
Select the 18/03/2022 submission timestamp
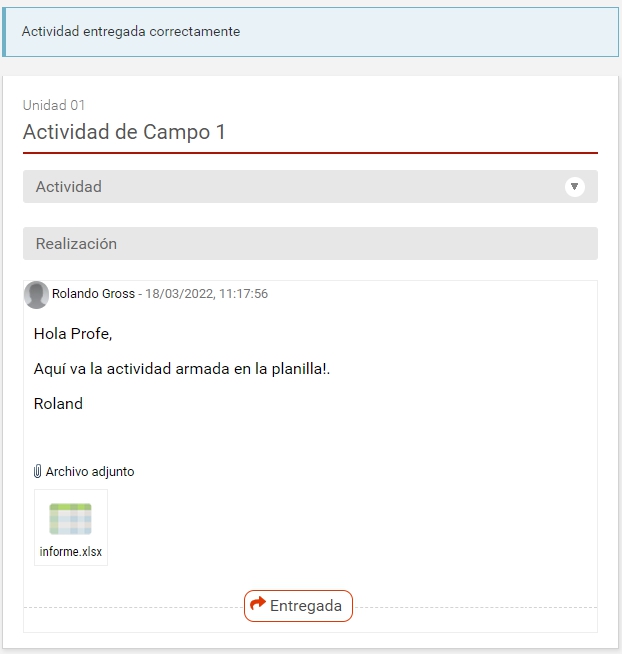click(x=207, y=295)
